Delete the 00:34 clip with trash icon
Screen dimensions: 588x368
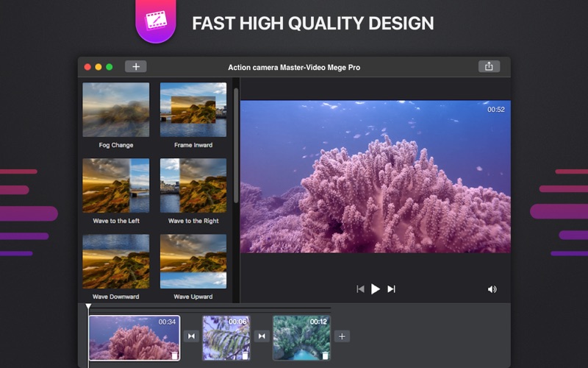point(174,355)
